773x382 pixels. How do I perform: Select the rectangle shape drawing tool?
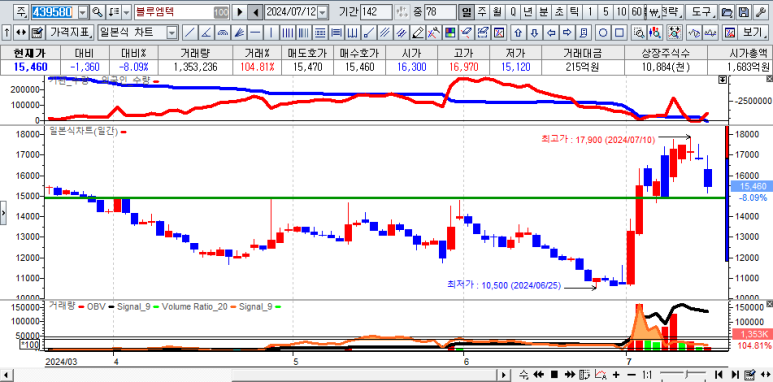coord(619,33)
